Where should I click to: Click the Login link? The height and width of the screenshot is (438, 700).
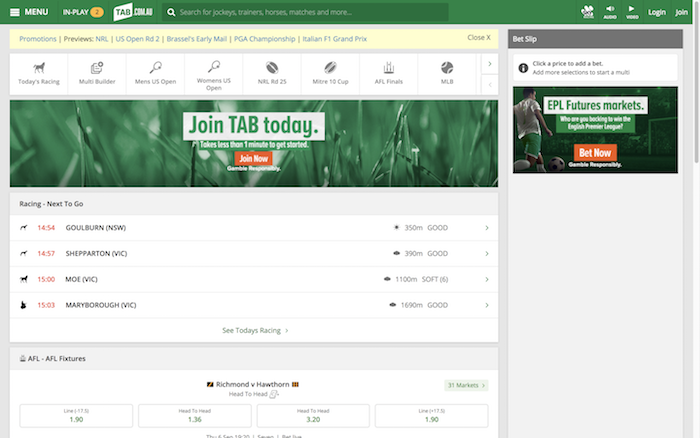click(657, 13)
